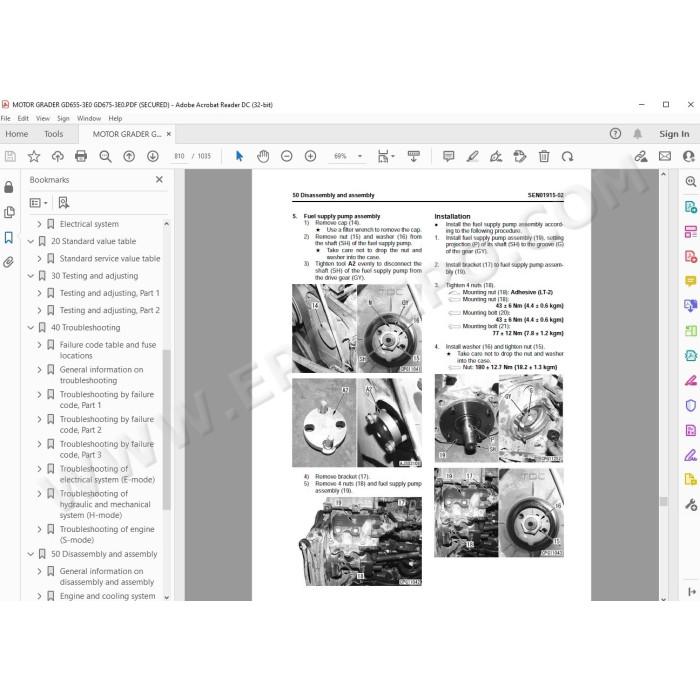Open the File menu
The width and height of the screenshot is (700, 700).
point(5,118)
